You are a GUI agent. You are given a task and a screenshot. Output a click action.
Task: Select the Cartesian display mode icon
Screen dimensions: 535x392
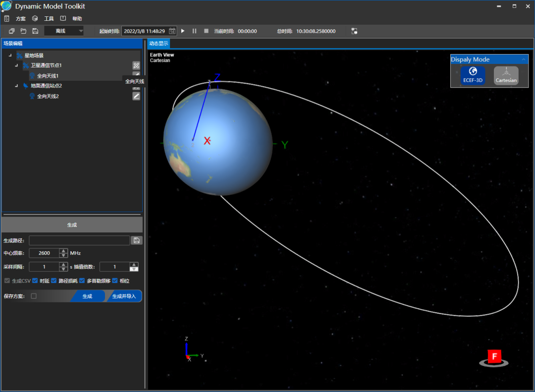[506, 75]
